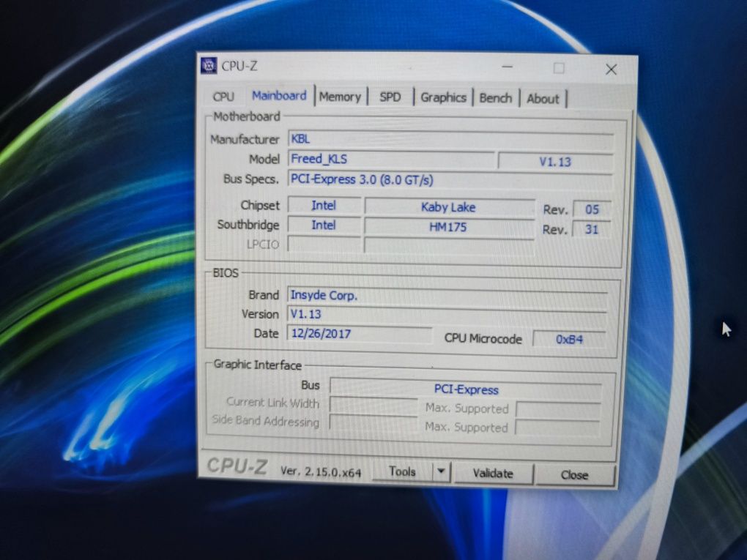Image resolution: width=747 pixels, height=560 pixels.
Task: Click the model revision value V1.13
Action: point(555,162)
